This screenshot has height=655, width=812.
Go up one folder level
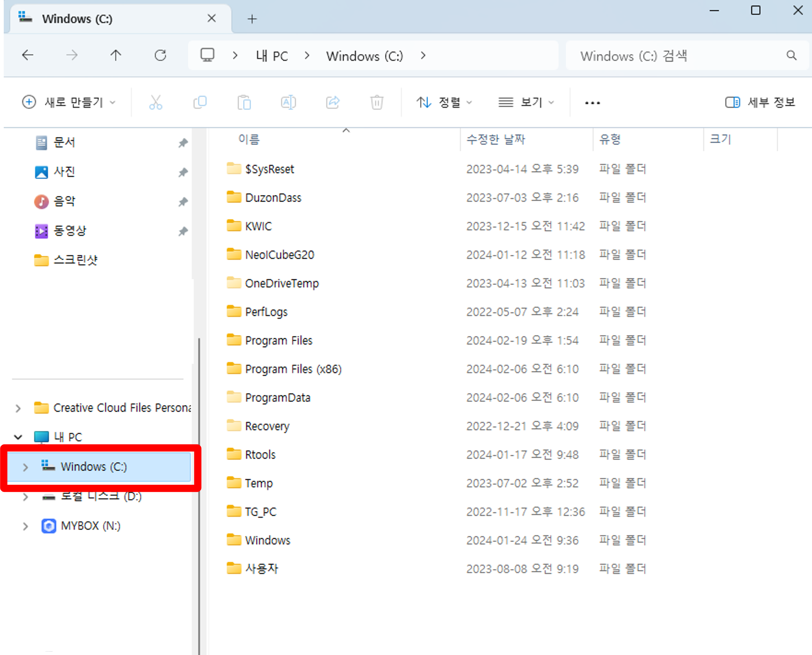coord(116,55)
